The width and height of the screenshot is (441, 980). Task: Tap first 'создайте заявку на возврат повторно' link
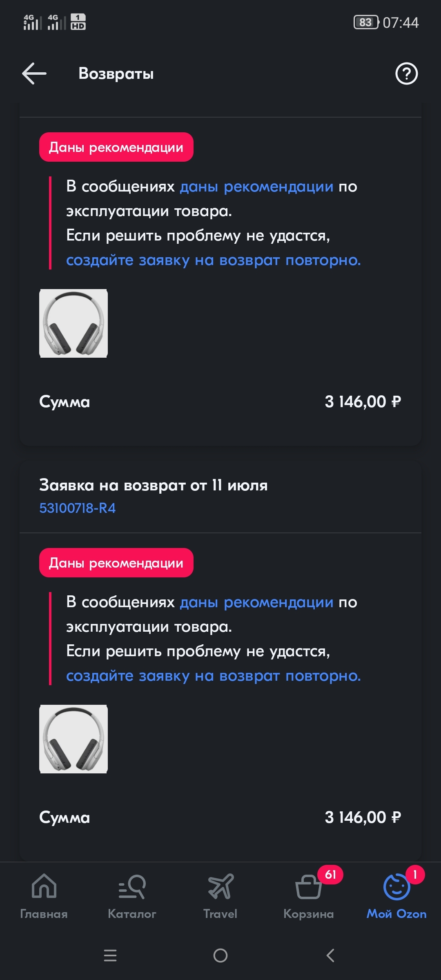[x=213, y=260]
